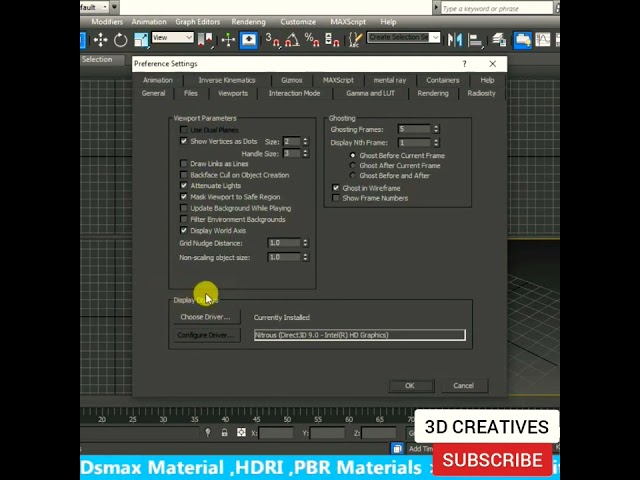Viewport: 640px width, 480px height.
Task: Open the Inverse Kinematics tab
Action: point(227,80)
